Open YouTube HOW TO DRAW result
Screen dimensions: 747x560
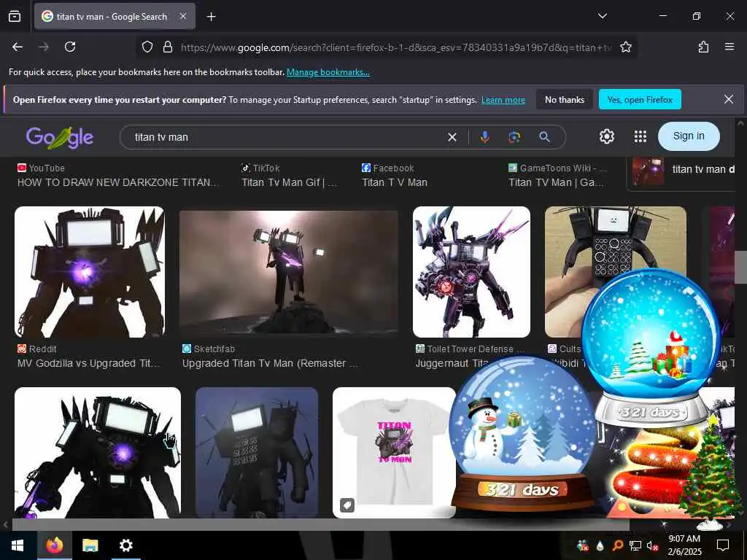(x=117, y=182)
